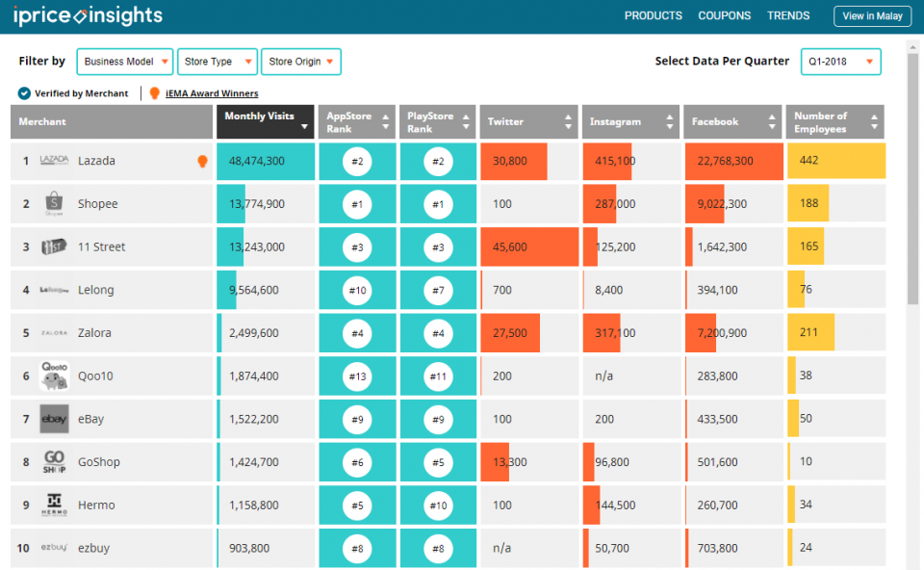The width and height of the screenshot is (924, 570).
Task: Click the Zalora merchant name
Action: tap(94, 333)
